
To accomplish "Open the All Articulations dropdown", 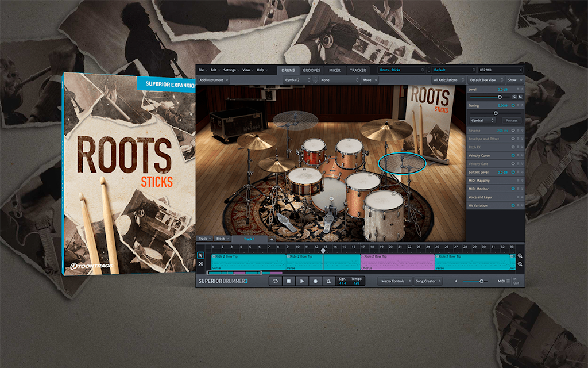I will click(448, 80).
